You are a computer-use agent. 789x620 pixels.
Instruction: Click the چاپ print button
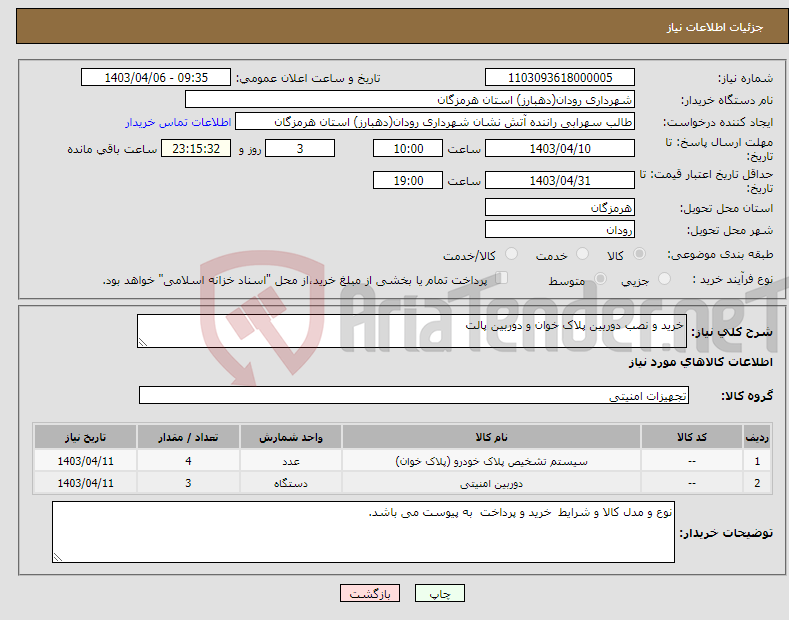(440, 593)
